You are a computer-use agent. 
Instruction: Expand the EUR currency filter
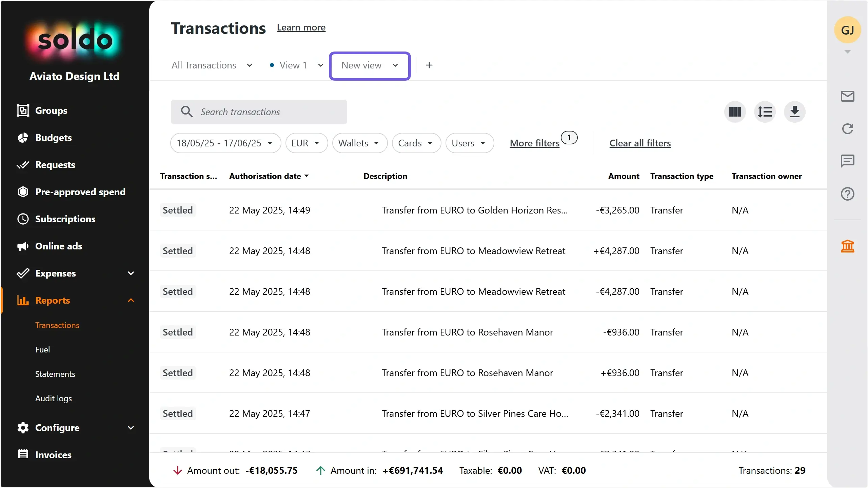pyautogui.click(x=307, y=143)
